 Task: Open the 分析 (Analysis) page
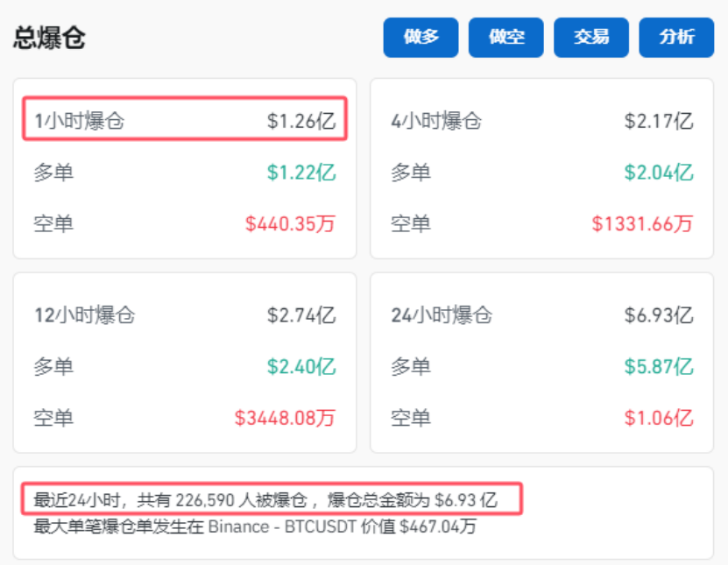(675, 37)
